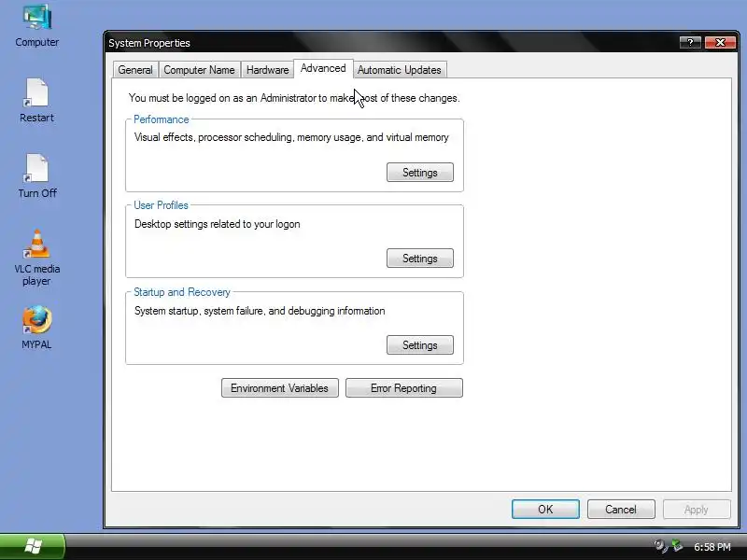Click the Error Reporting button

(x=403, y=388)
